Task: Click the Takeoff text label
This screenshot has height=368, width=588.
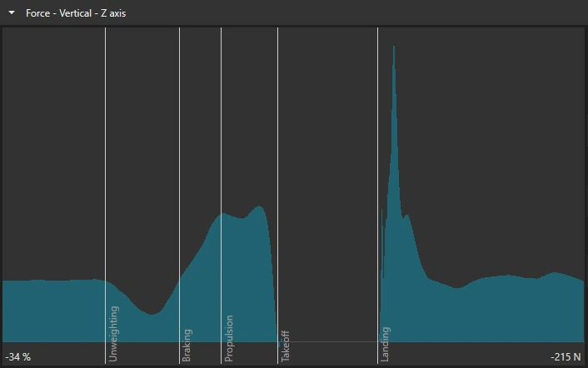Action: 285,346
